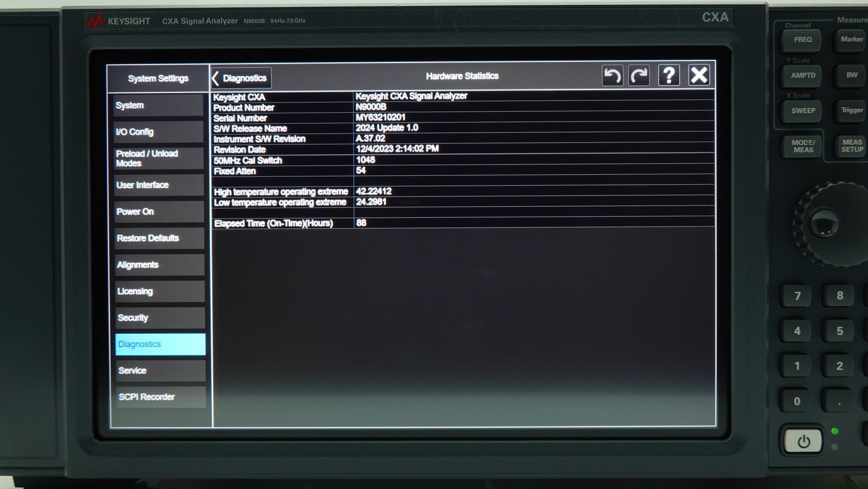Tap keypad number 5
This screenshot has width=868, height=489.
pyautogui.click(x=840, y=331)
